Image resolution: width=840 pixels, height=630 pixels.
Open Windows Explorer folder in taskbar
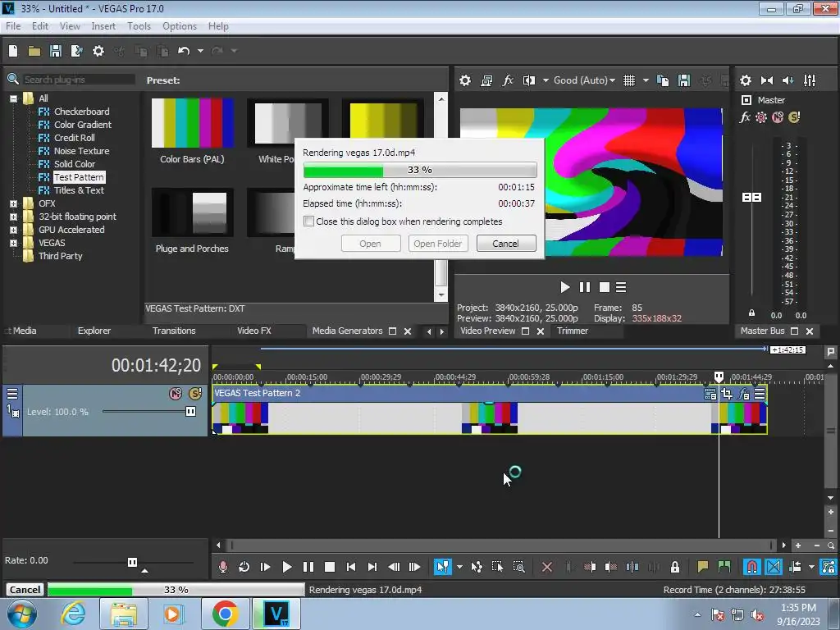coord(124,614)
